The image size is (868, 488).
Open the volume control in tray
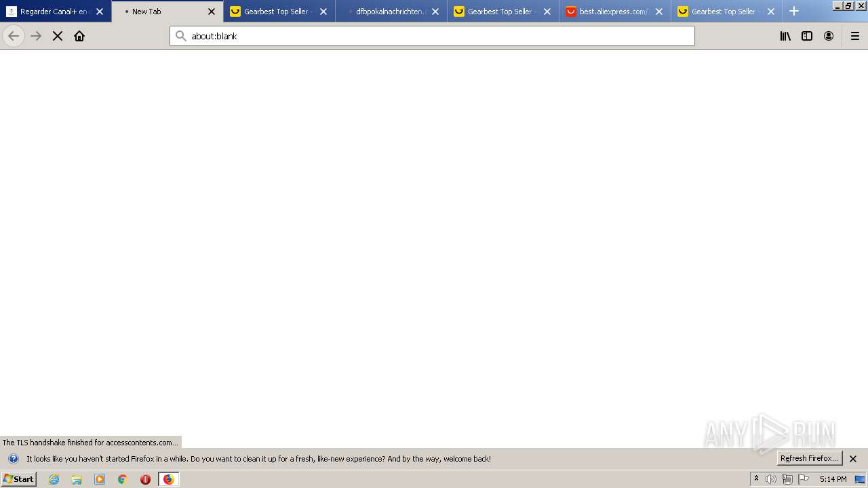(771, 479)
